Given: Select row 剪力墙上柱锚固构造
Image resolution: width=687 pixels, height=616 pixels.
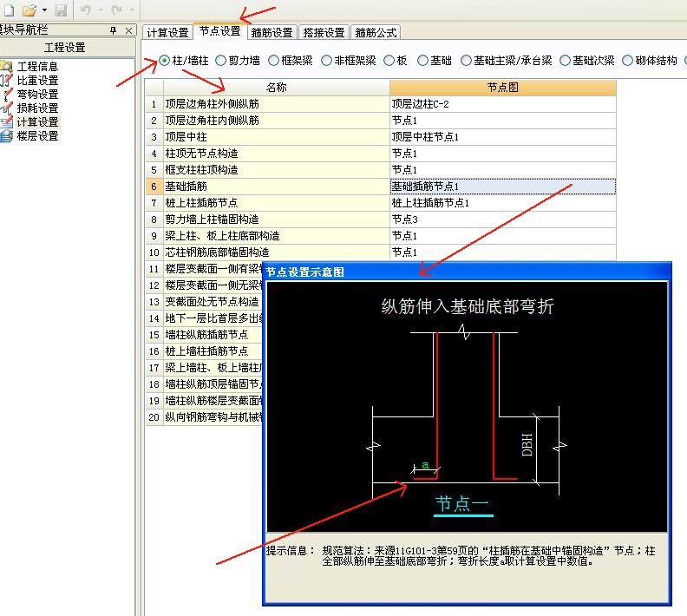Looking at the screenshot, I should click(x=277, y=220).
